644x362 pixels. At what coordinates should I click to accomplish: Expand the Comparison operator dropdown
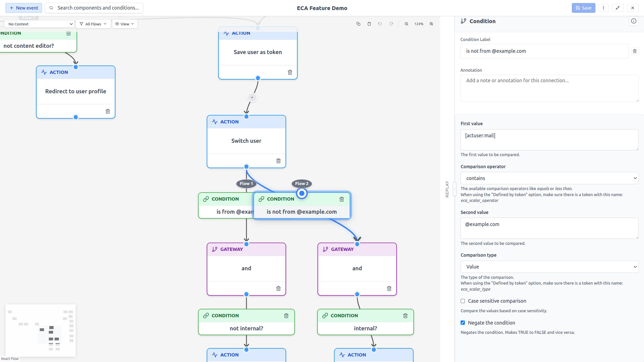(x=549, y=178)
